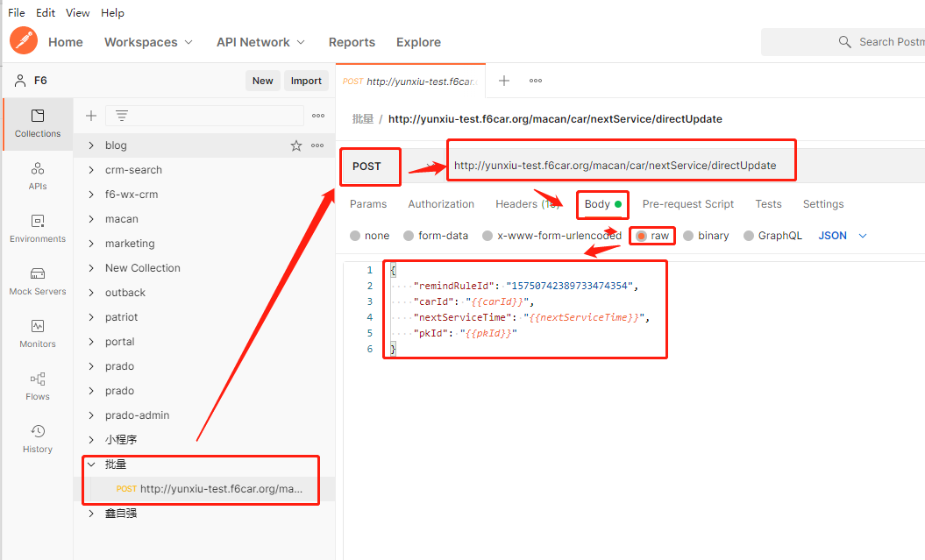Open the JSON format dropdown
This screenshot has height=560, width=925.
coord(843,236)
